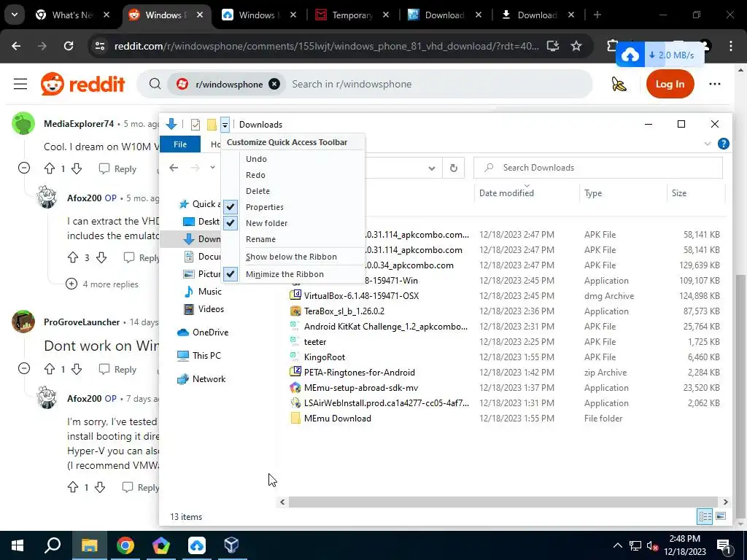Expand 4 more replies
This screenshot has width=747, height=560.
pos(102,284)
